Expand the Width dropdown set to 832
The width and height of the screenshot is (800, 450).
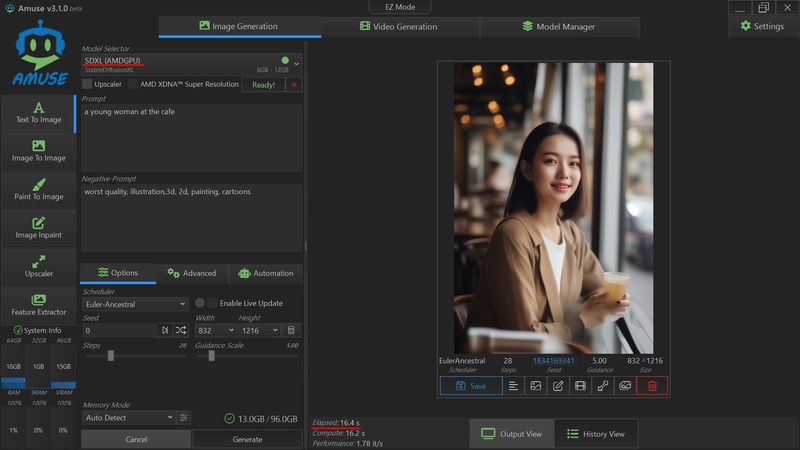216,330
